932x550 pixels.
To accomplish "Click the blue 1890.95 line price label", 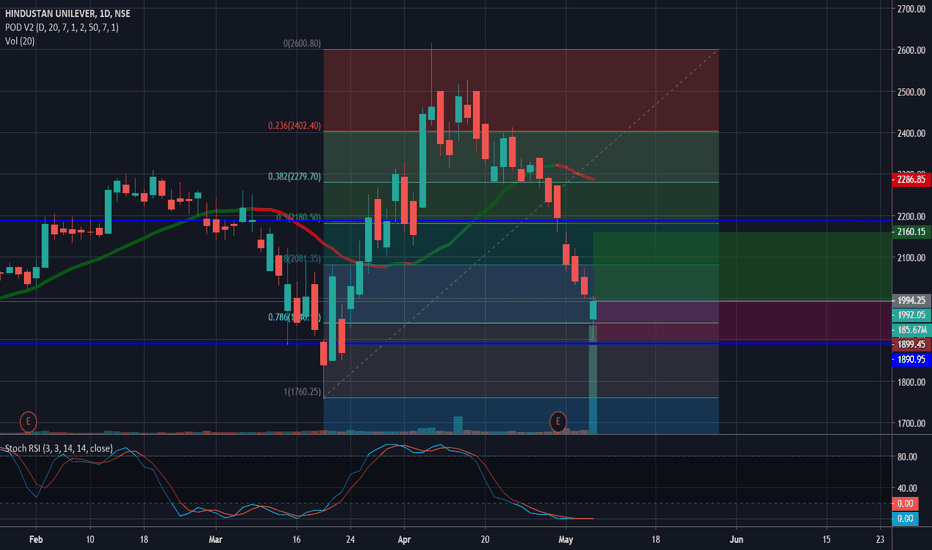I will (x=911, y=359).
